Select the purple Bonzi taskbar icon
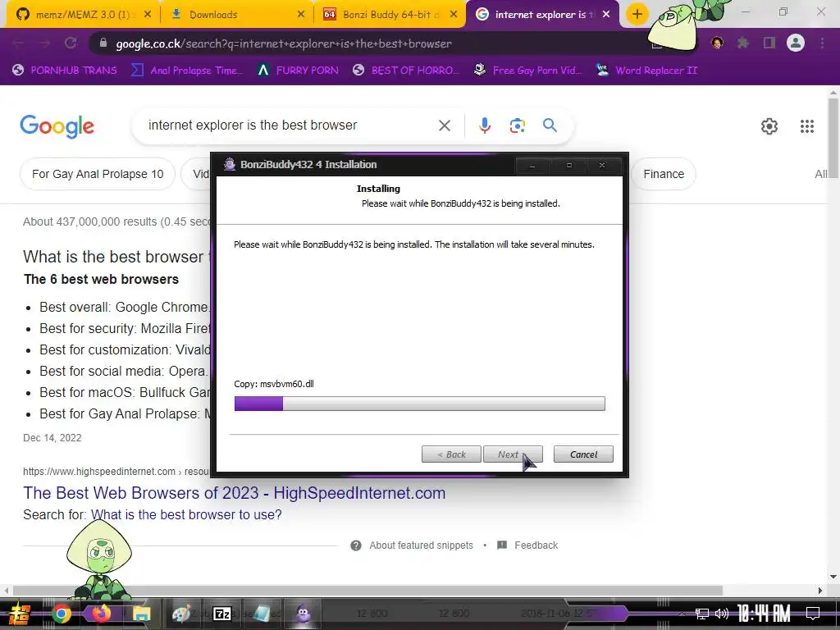The image size is (840, 630). click(x=304, y=614)
